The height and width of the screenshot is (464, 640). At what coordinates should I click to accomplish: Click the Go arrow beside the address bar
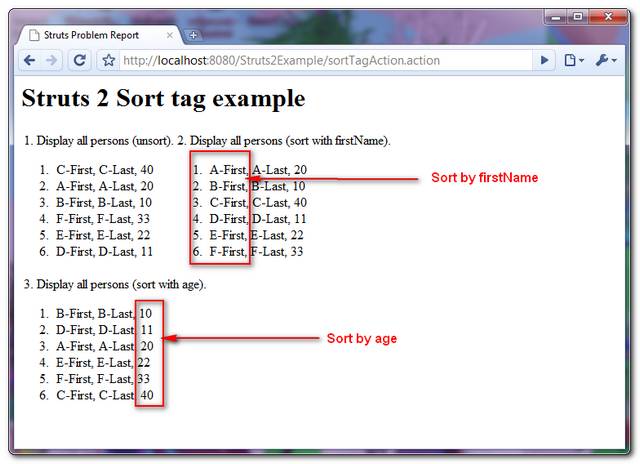(544, 60)
